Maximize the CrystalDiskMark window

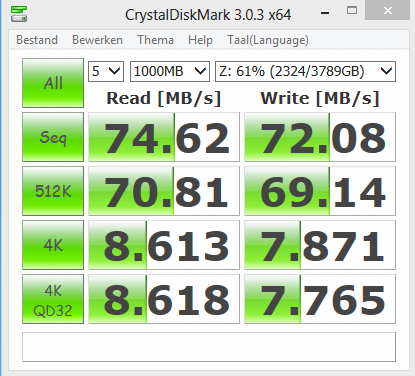tap(352, 11)
